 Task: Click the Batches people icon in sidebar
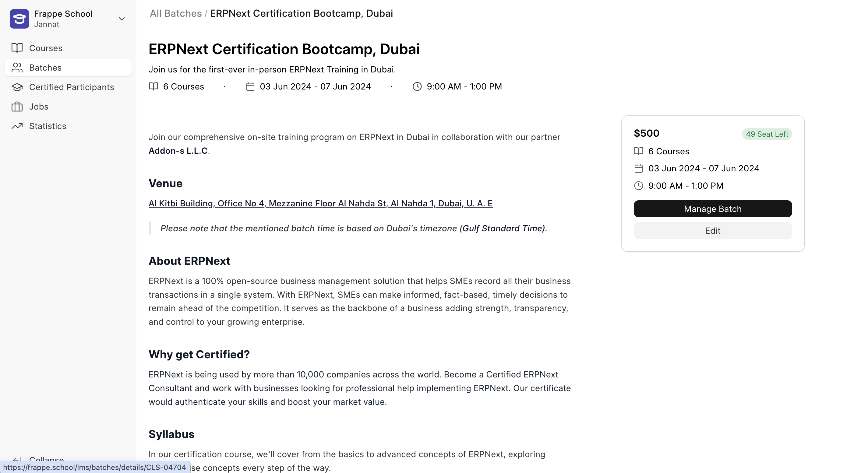point(17,68)
